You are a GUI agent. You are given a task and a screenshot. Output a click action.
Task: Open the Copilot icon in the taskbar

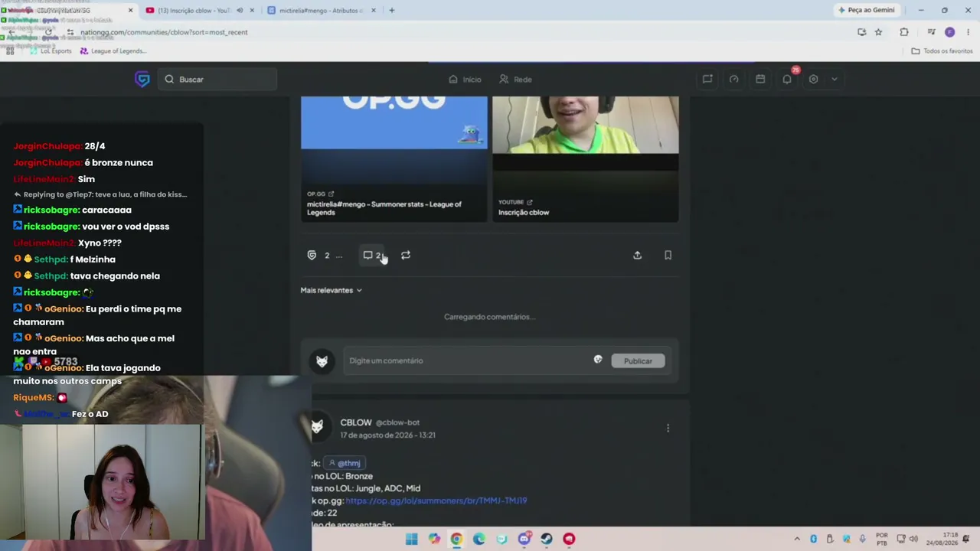(x=434, y=539)
